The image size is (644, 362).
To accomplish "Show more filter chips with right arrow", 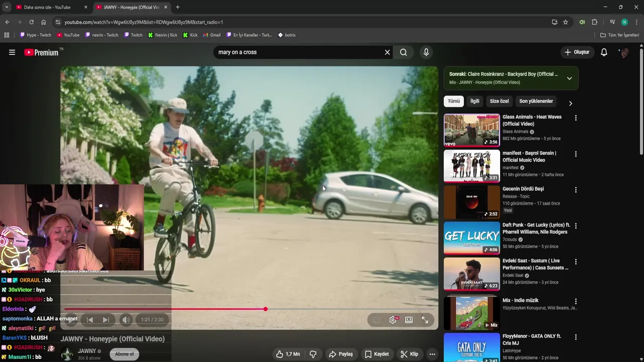I will click(x=570, y=103).
